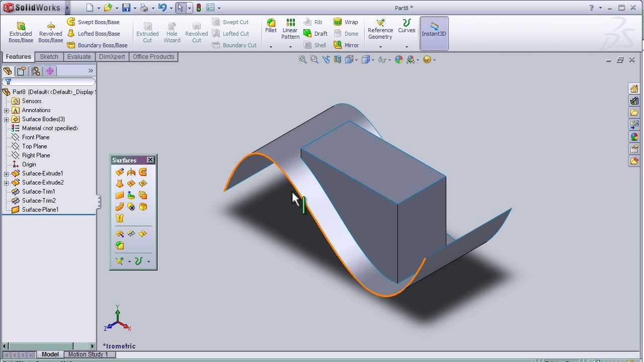Screen dimensions: 644x362
Task: Select the Knit Surface tool in Surfaces toolbar
Action: click(x=120, y=218)
